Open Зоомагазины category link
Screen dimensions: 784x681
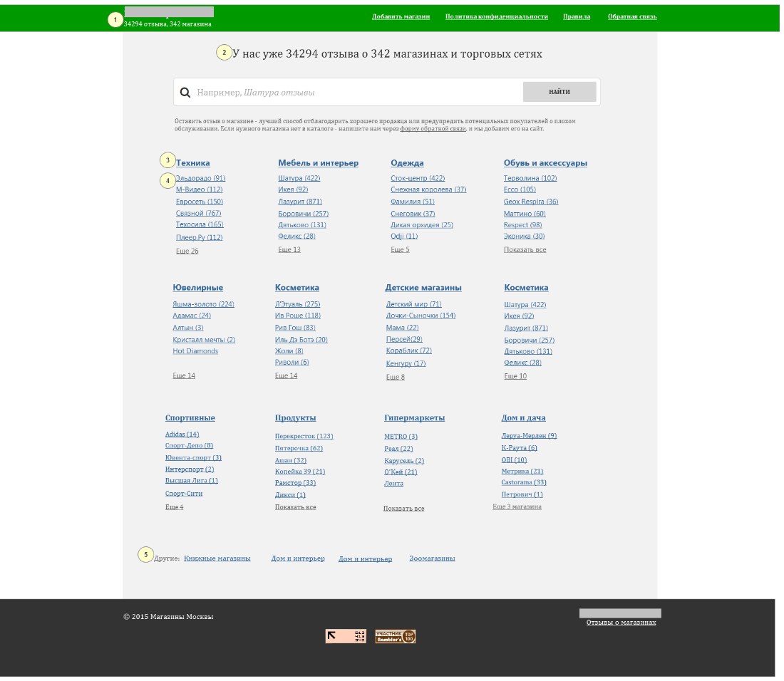point(432,558)
